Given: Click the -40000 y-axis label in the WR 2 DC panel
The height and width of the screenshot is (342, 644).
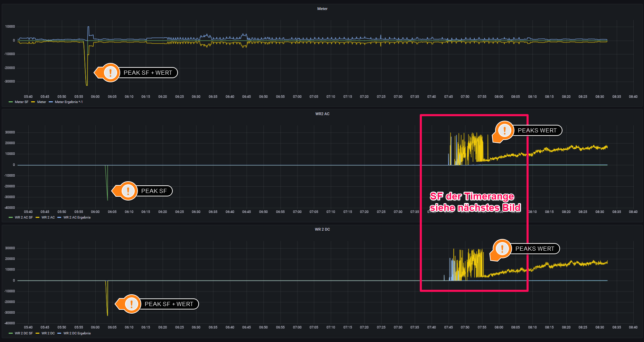Looking at the screenshot, I should (x=10, y=323).
